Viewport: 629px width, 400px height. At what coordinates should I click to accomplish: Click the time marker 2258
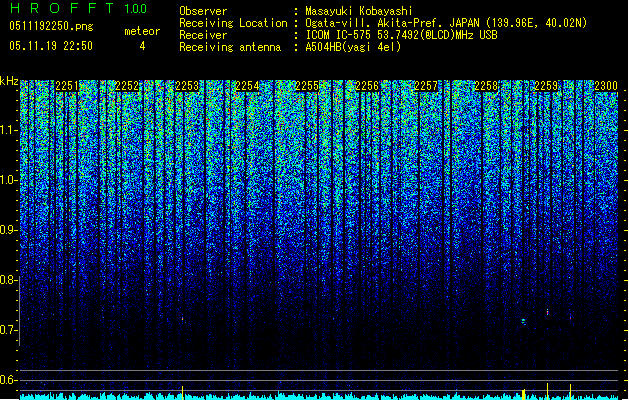click(486, 86)
